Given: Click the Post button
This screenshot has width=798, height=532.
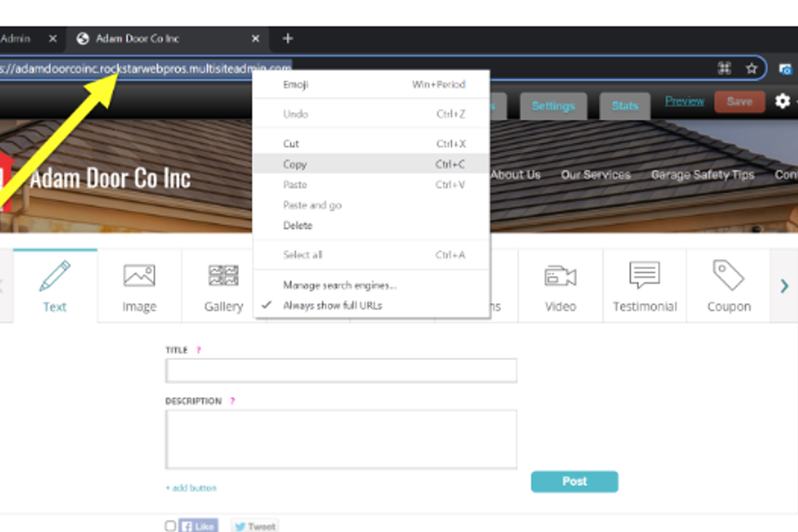Looking at the screenshot, I should pos(574,481).
